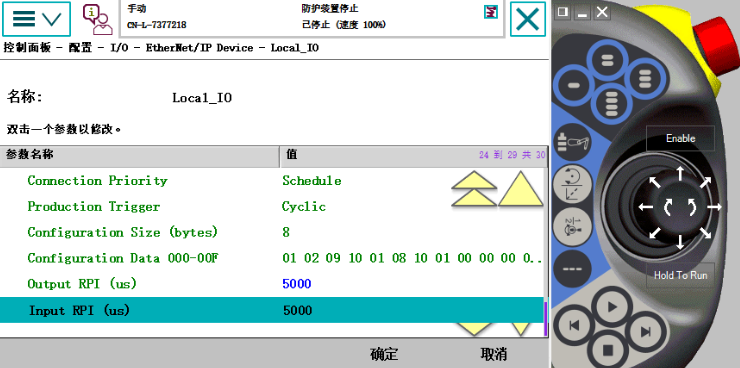Click the single-bar programmable key
The image size is (740, 368).
574,85
